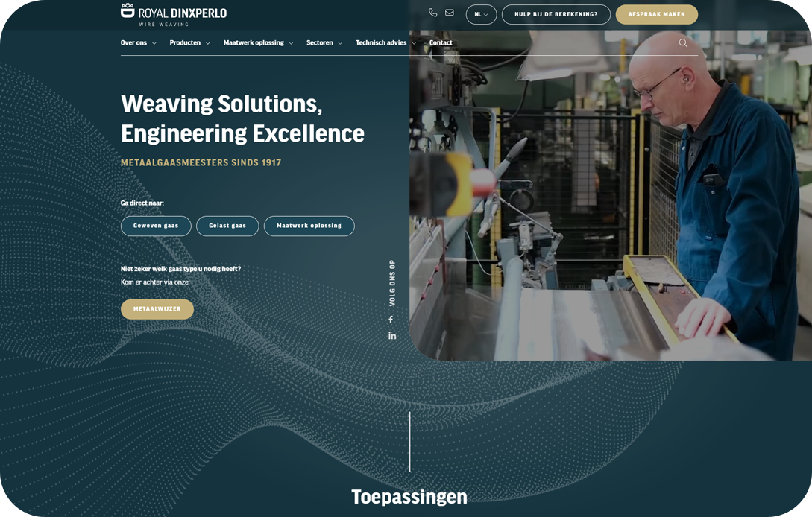Expand the Technisch advies chevron
Screen dimensions: 812x517
(414, 43)
